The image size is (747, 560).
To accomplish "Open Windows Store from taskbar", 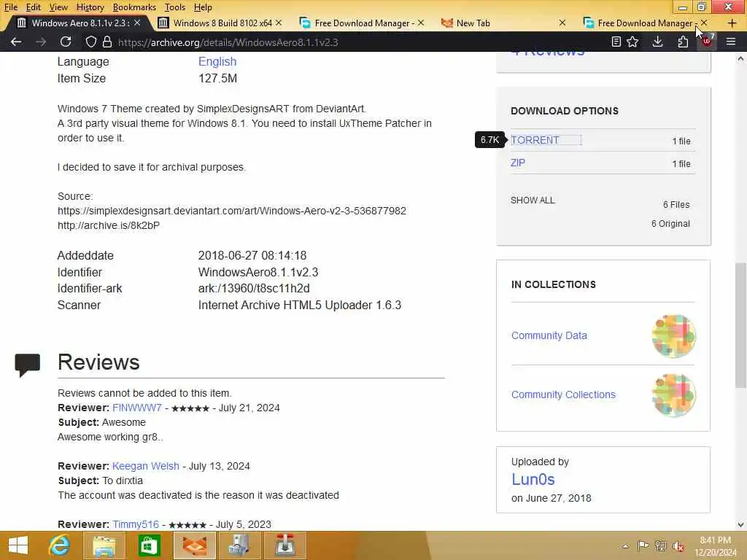I will 149,545.
